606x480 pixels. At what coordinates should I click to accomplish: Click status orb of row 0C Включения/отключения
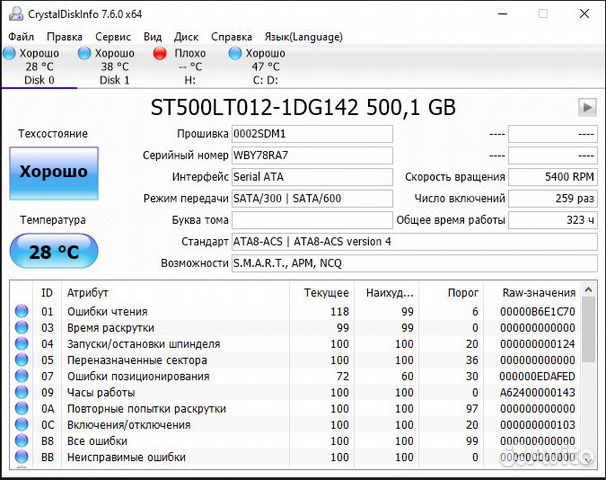tap(22, 425)
